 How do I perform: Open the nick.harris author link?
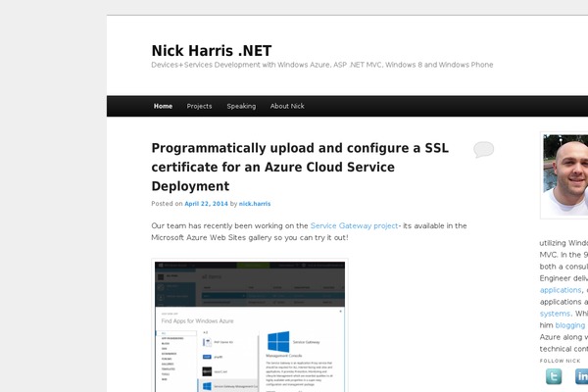pos(255,204)
